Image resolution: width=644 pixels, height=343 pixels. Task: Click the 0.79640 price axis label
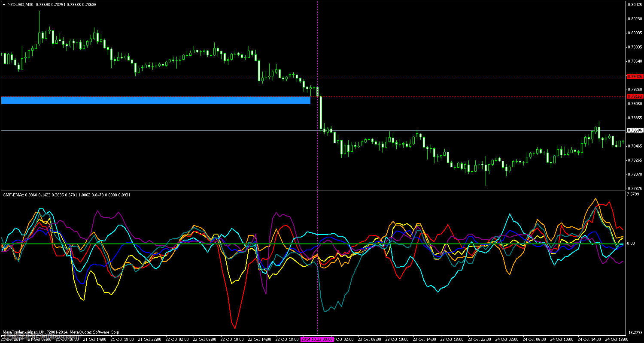635,61
